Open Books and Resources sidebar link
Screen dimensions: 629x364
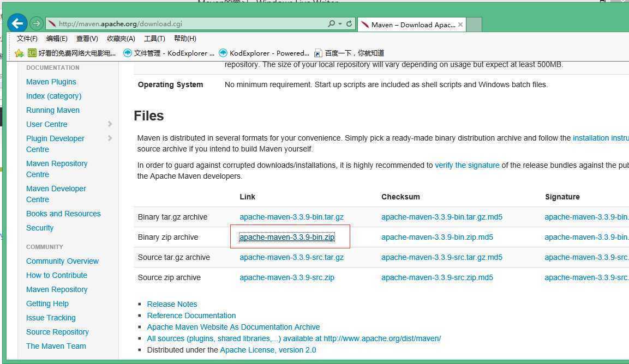[63, 214]
